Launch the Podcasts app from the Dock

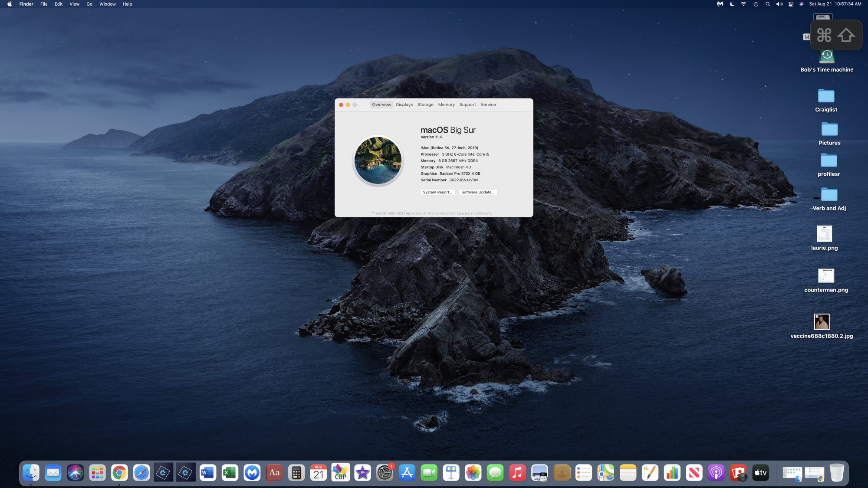[716, 473]
